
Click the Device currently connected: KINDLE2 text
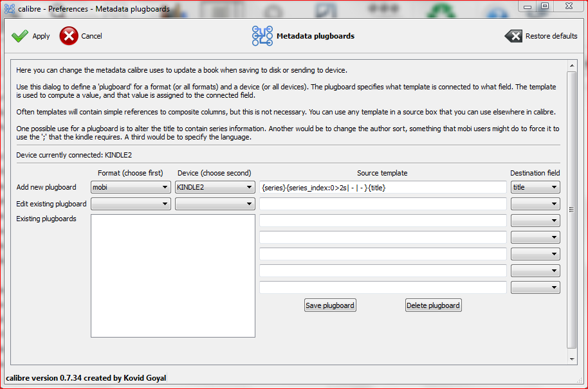[74, 155]
